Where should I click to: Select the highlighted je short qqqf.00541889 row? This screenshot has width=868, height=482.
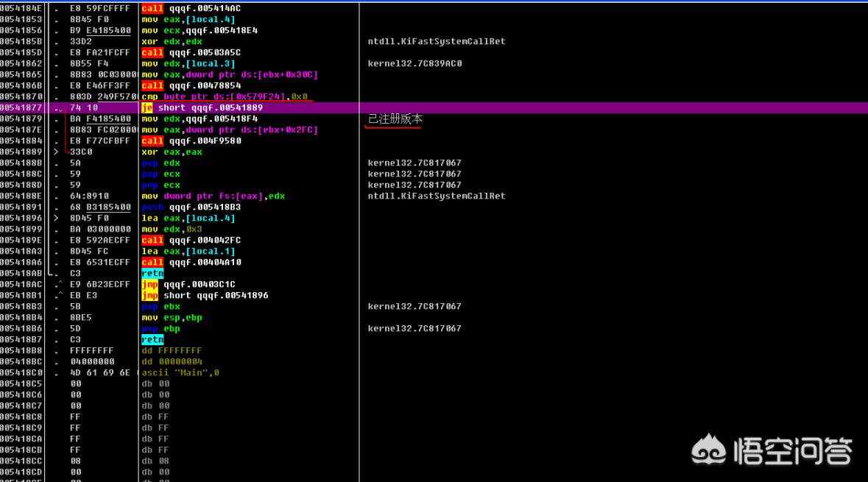(434, 108)
